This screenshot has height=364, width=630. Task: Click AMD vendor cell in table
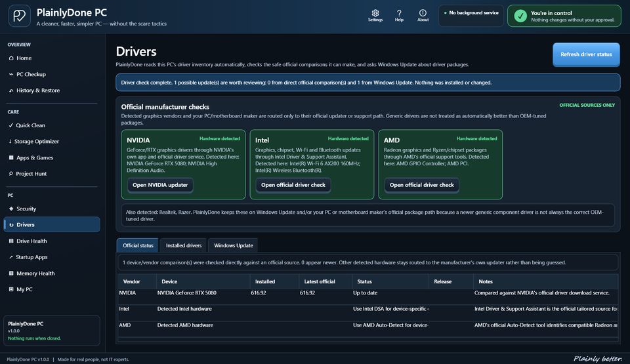tap(125, 325)
